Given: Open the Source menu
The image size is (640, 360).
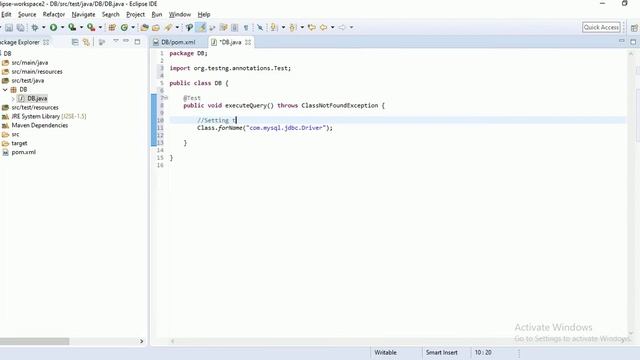Looking at the screenshot, I should click(x=27, y=14).
